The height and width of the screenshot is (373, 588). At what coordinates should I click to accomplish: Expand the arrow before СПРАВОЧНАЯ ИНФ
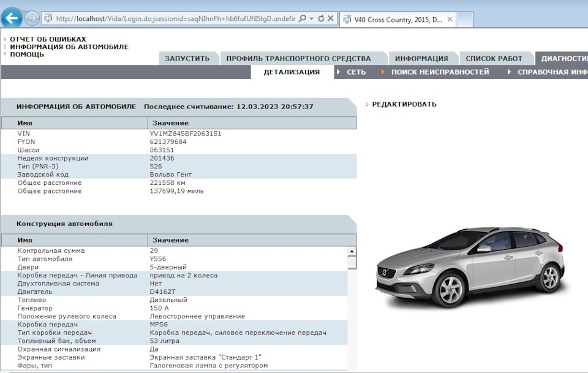point(510,71)
